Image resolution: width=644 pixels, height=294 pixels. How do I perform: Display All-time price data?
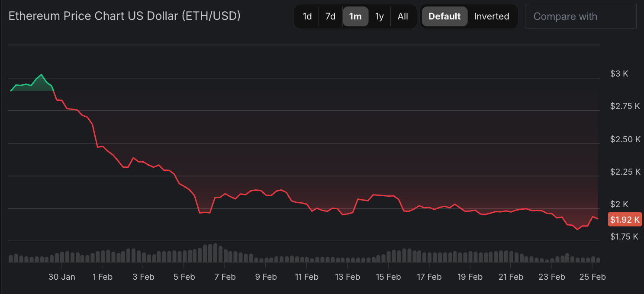click(x=402, y=16)
